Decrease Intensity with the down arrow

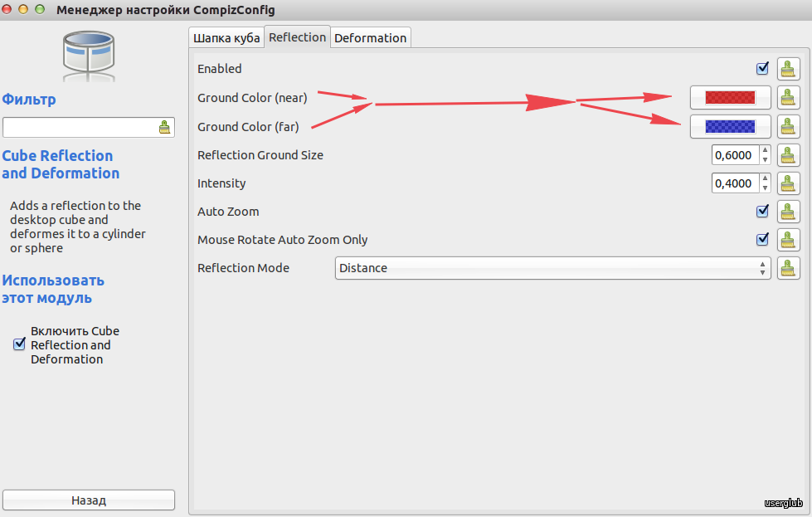(x=765, y=188)
